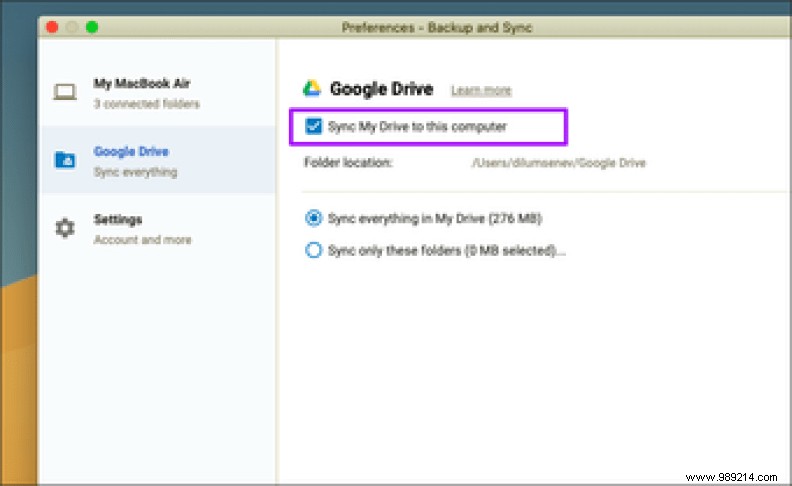Click the 'Account and more' subtitle text
Image resolution: width=792 pixels, height=486 pixels.
pyautogui.click(x=142, y=240)
